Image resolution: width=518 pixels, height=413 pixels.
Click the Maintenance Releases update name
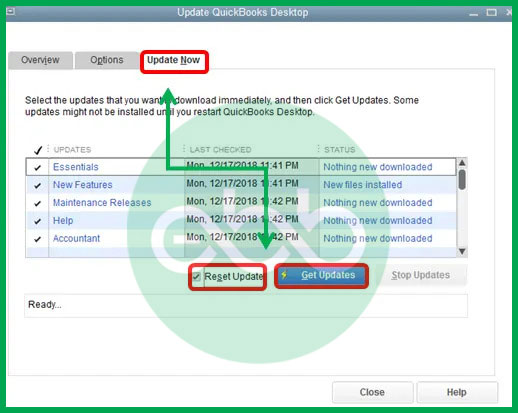click(x=102, y=203)
